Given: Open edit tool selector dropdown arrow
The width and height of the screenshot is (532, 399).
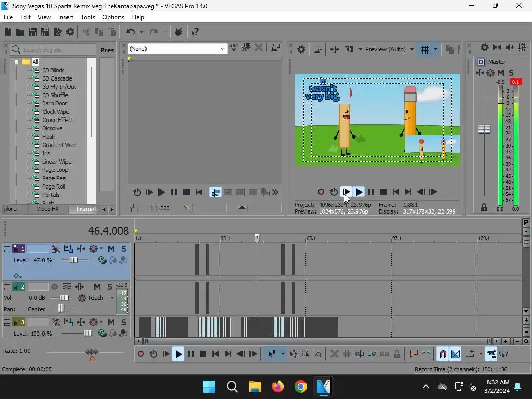Looking at the screenshot, I should tap(283, 354).
